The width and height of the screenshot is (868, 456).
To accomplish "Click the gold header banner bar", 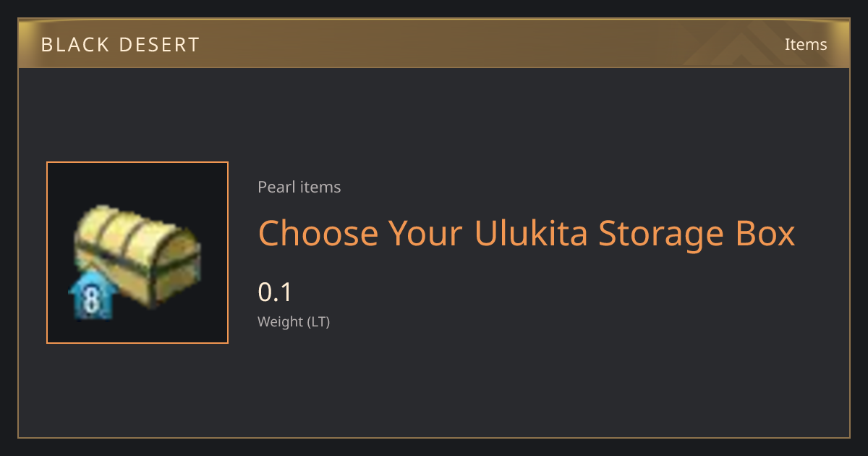I will (434, 43).
